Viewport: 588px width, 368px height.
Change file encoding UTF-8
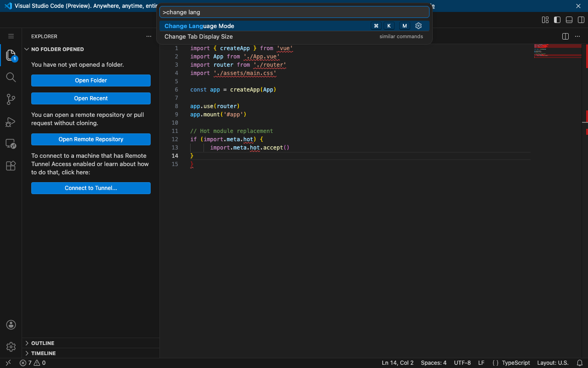tap(462, 363)
